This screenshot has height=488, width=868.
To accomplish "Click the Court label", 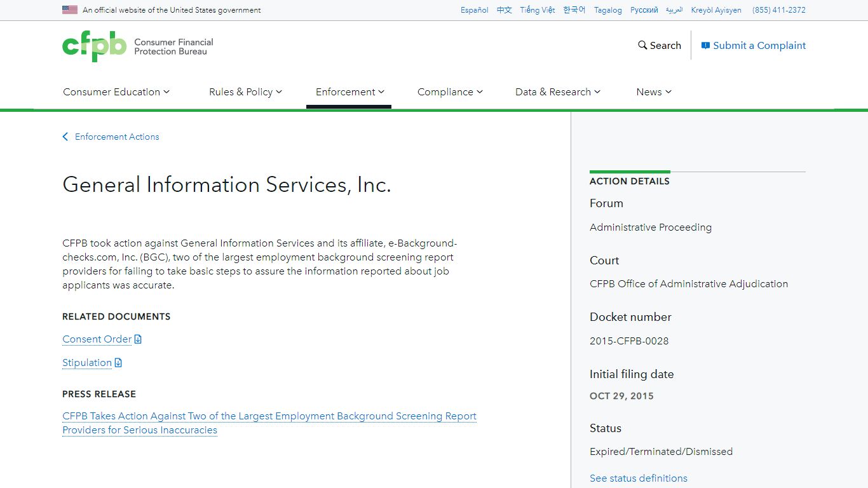I will [604, 261].
